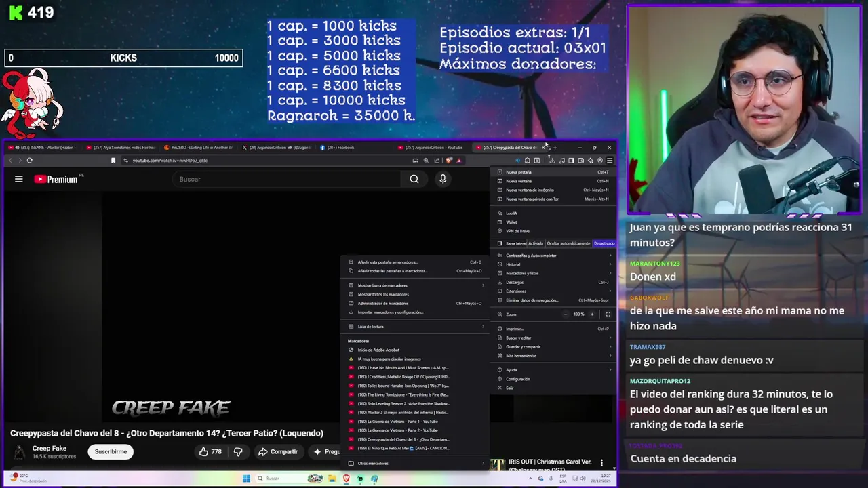Set sidebar to Desactivado option
The image size is (868, 488).
(604, 243)
